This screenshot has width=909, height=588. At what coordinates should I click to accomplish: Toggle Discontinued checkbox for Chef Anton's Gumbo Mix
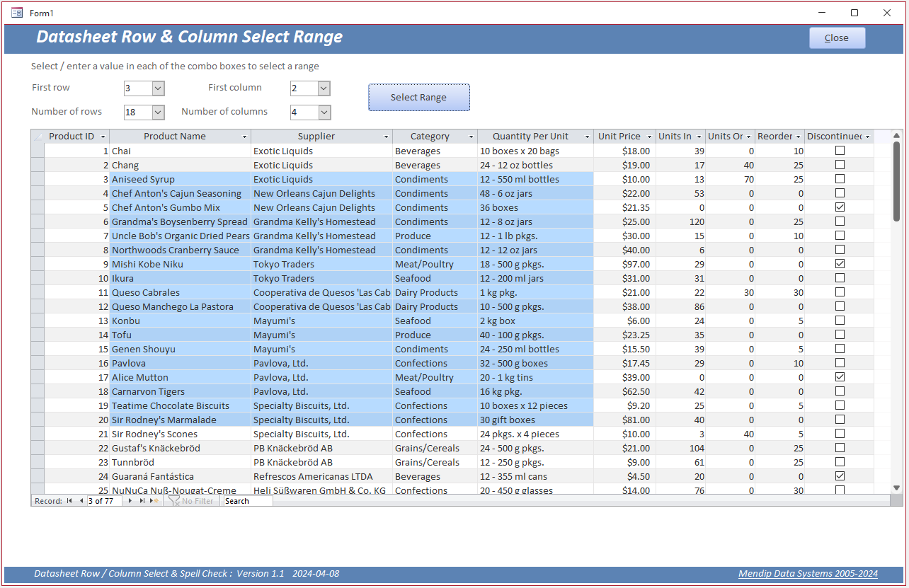[x=840, y=207]
